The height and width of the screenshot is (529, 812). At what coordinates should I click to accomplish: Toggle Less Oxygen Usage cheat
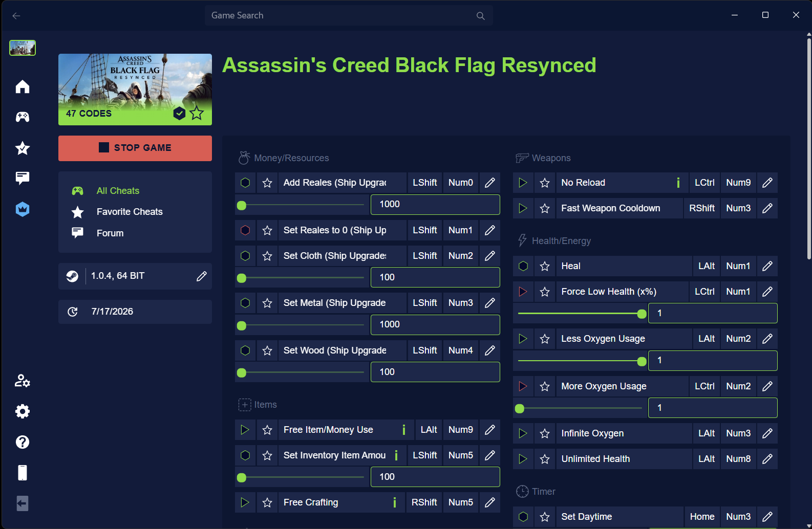(x=523, y=339)
